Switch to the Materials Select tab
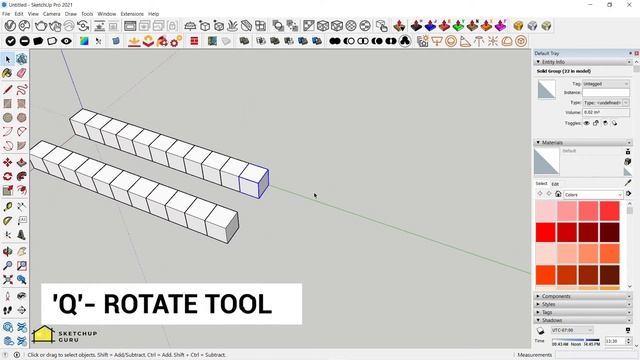The image size is (640, 360). [541, 184]
